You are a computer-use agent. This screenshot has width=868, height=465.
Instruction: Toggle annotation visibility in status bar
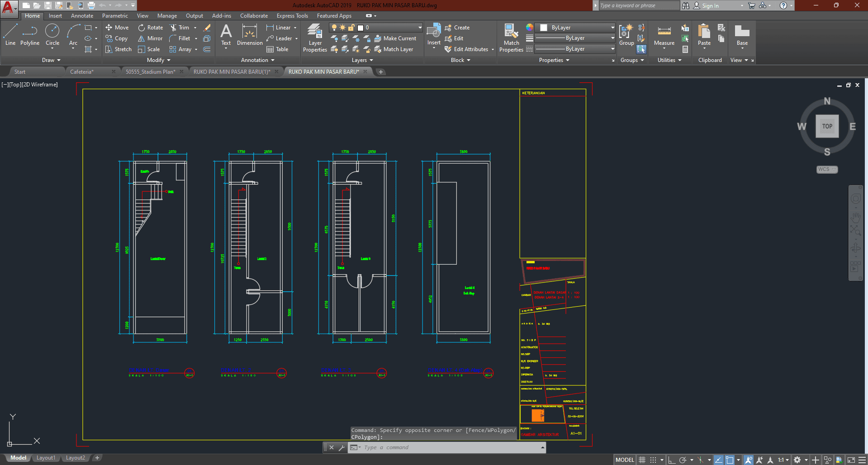coord(749,460)
